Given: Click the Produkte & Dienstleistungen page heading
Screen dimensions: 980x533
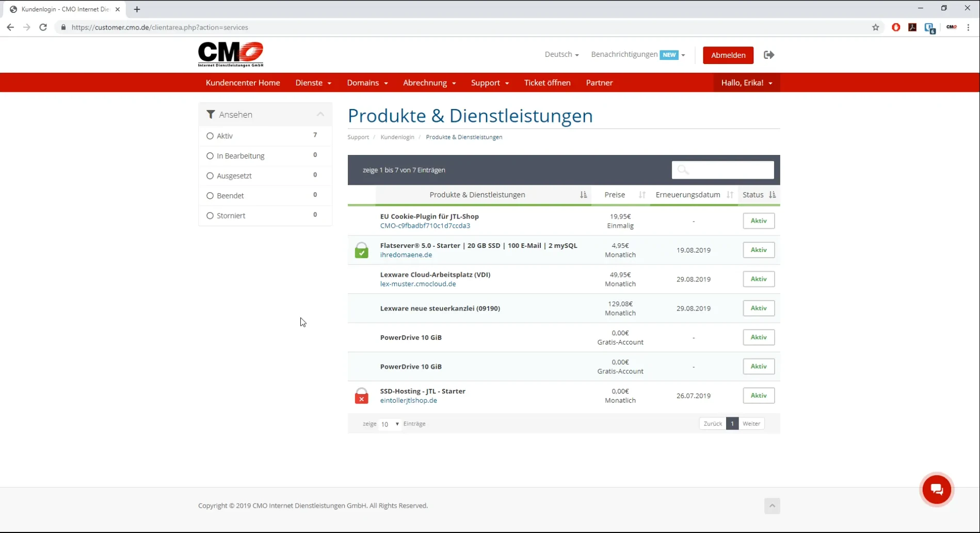Looking at the screenshot, I should pos(470,116).
